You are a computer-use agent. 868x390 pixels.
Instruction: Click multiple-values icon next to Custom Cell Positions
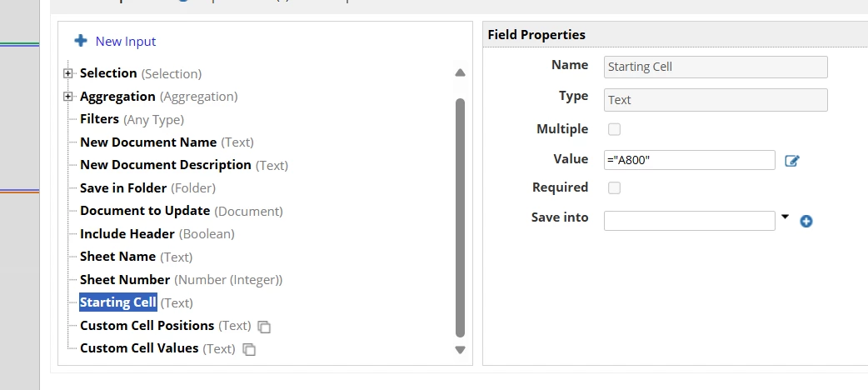pyautogui.click(x=264, y=327)
